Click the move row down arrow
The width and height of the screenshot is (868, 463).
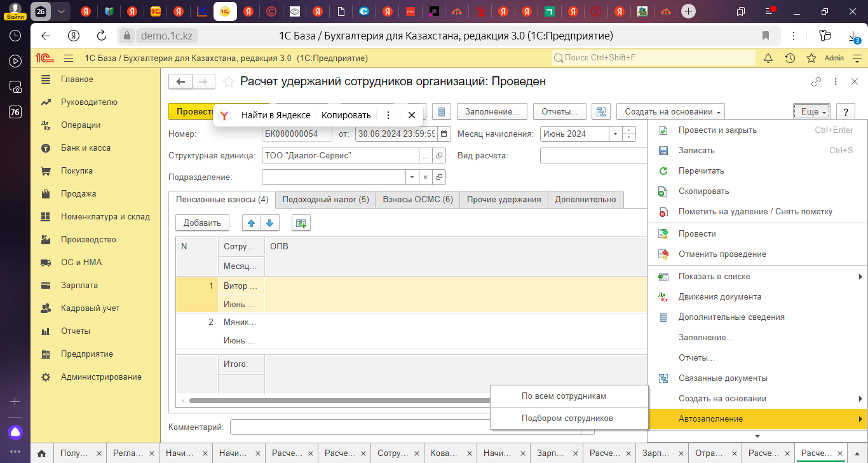coord(270,223)
